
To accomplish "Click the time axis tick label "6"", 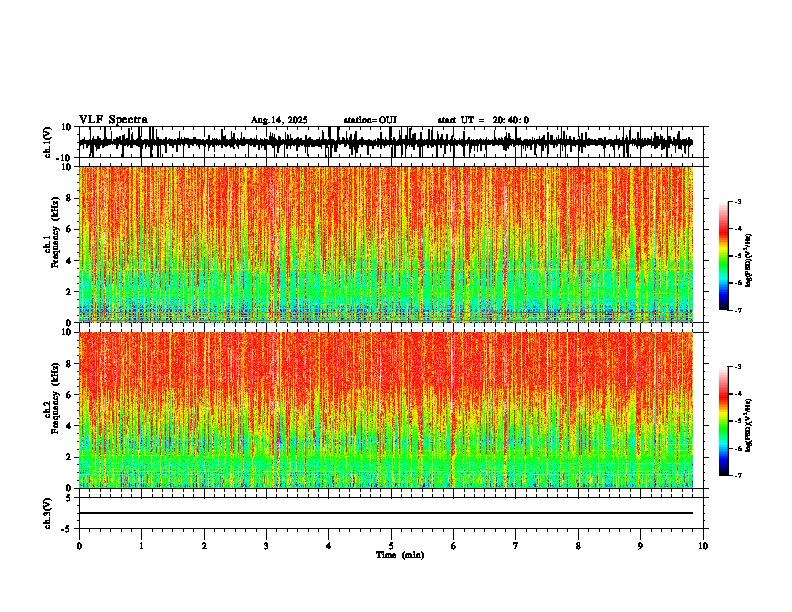I will coord(454,545).
